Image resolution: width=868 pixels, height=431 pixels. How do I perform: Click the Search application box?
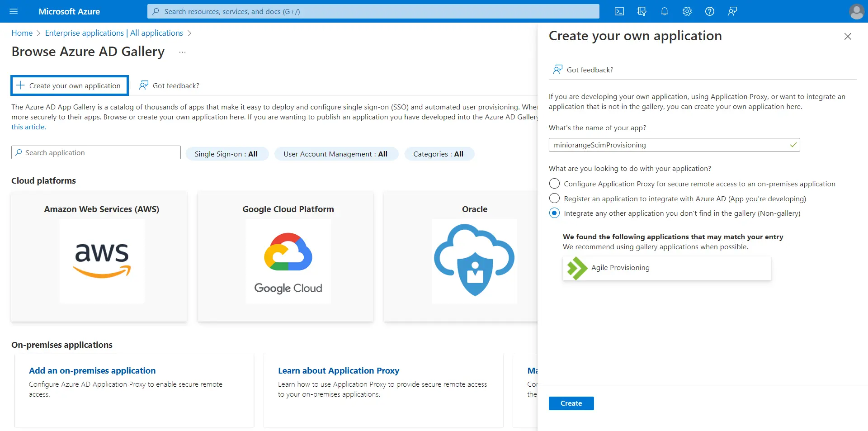tap(96, 152)
